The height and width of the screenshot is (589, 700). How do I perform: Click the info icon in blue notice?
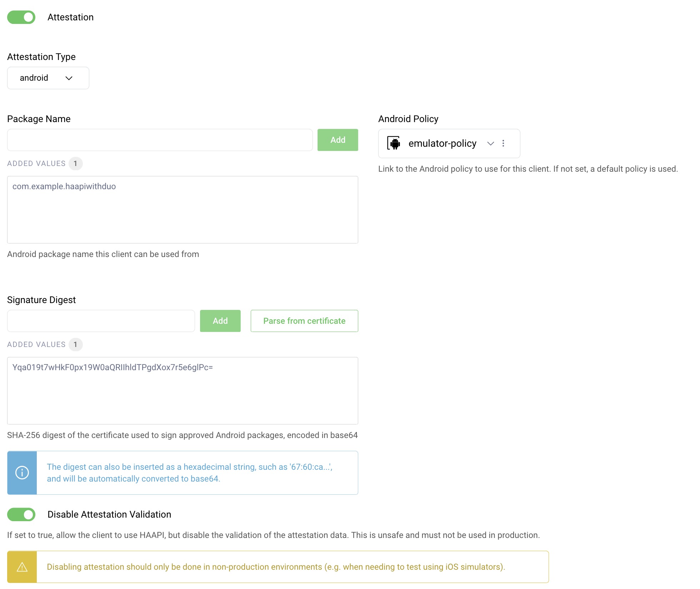point(22,473)
